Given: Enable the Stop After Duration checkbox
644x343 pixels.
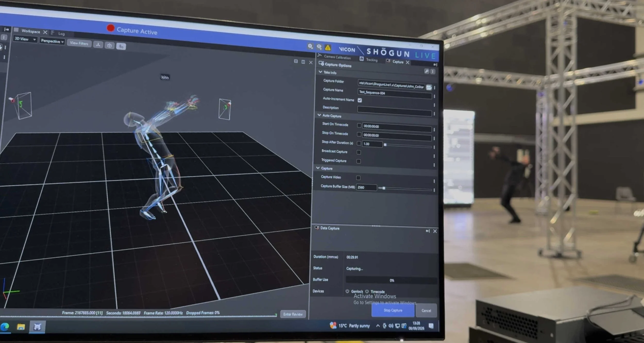Looking at the screenshot, I should click(359, 143).
